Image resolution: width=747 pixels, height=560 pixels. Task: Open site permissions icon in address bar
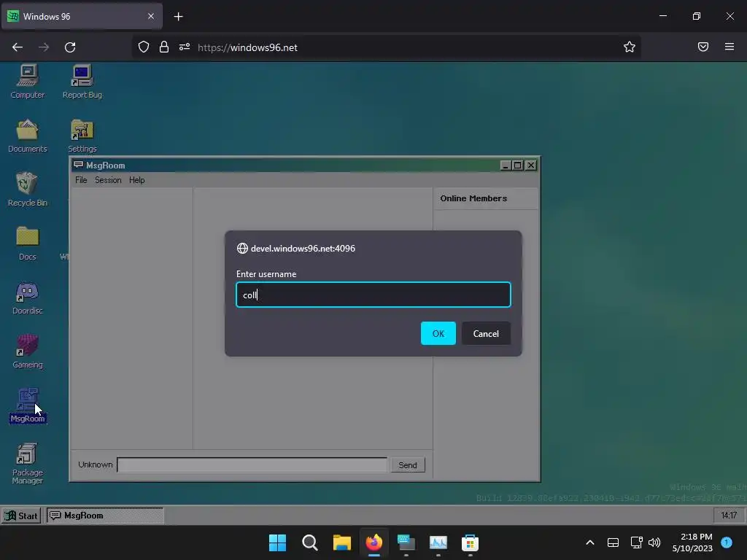185,47
